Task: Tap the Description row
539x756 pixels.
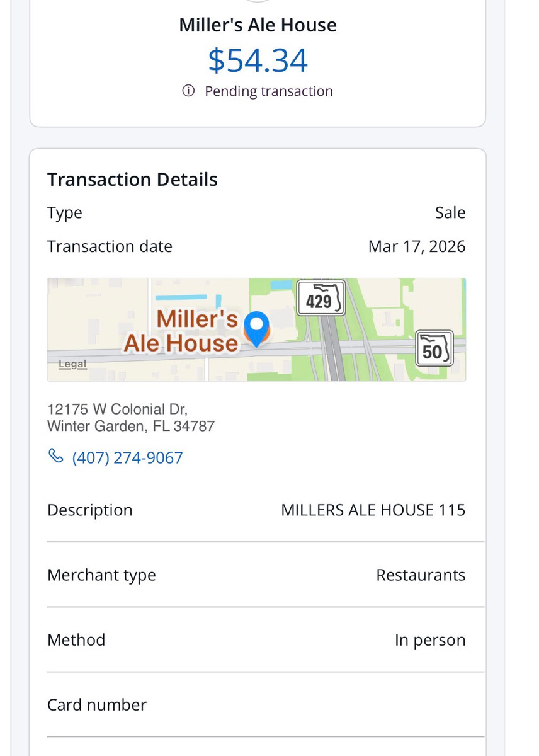Action: [256, 510]
